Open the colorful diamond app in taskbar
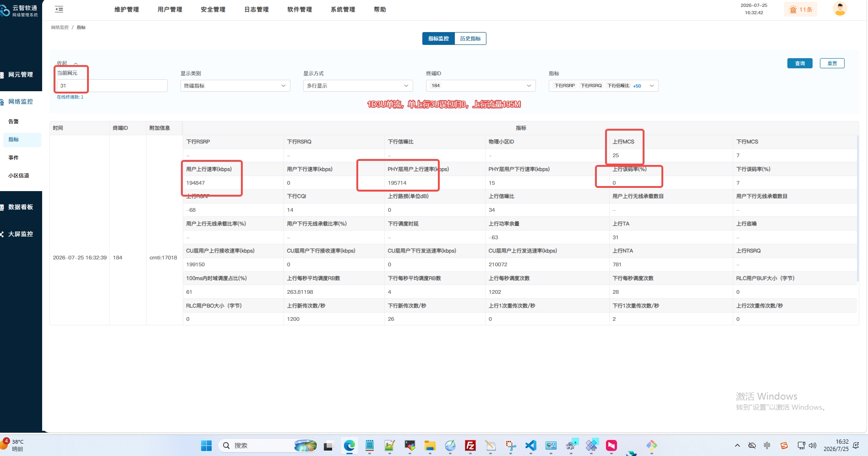Screen dimensions: 868x456 (x=652, y=445)
